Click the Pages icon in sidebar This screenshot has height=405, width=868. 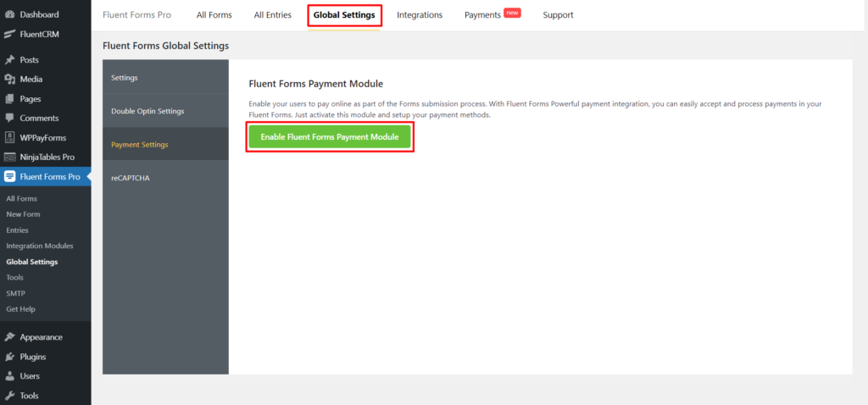pyautogui.click(x=9, y=99)
